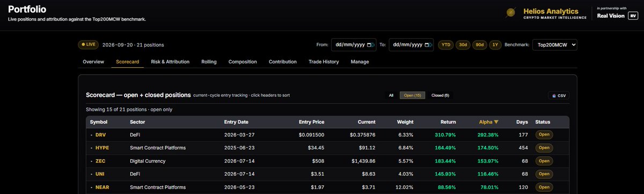Sort by the Current column header
The width and height of the screenshot is (644, 194).
click(367, 122)
